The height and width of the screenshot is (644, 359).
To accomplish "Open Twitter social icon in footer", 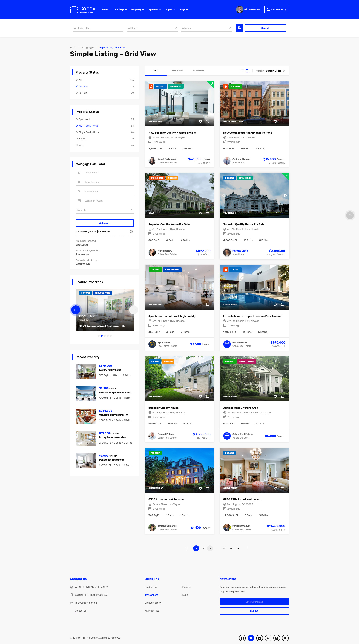I will (x=251, y=638).
